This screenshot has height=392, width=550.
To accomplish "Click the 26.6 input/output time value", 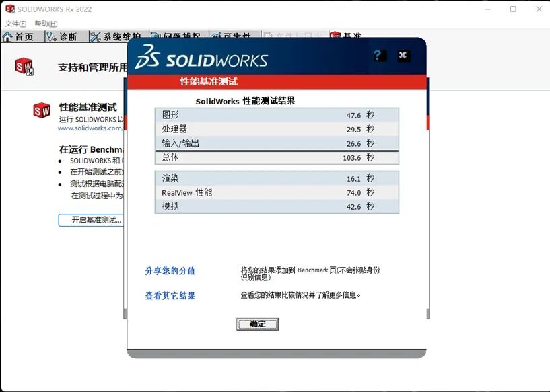I will click(353, 144).
